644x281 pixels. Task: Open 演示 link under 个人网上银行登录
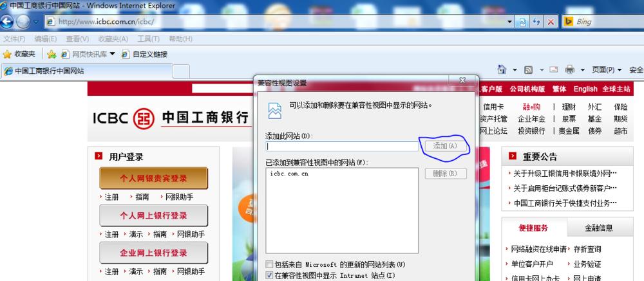click(136, 234)
